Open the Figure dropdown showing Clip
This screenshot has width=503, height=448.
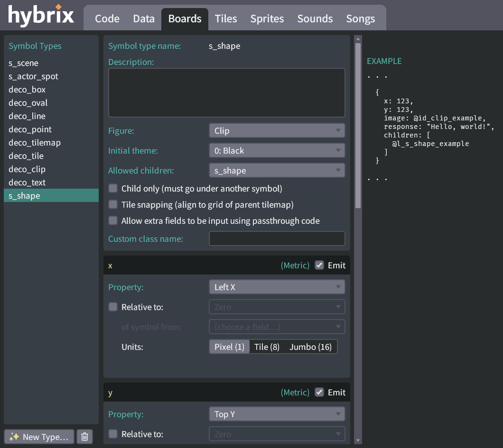point(277,130)
